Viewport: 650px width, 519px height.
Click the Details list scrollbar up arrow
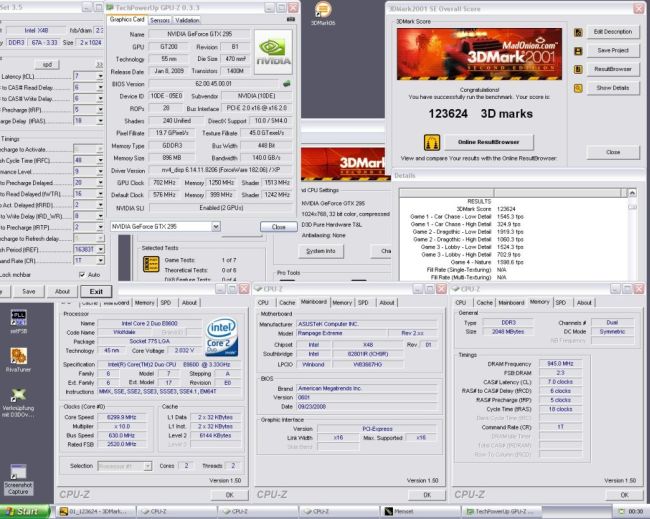tap(632, 193)
